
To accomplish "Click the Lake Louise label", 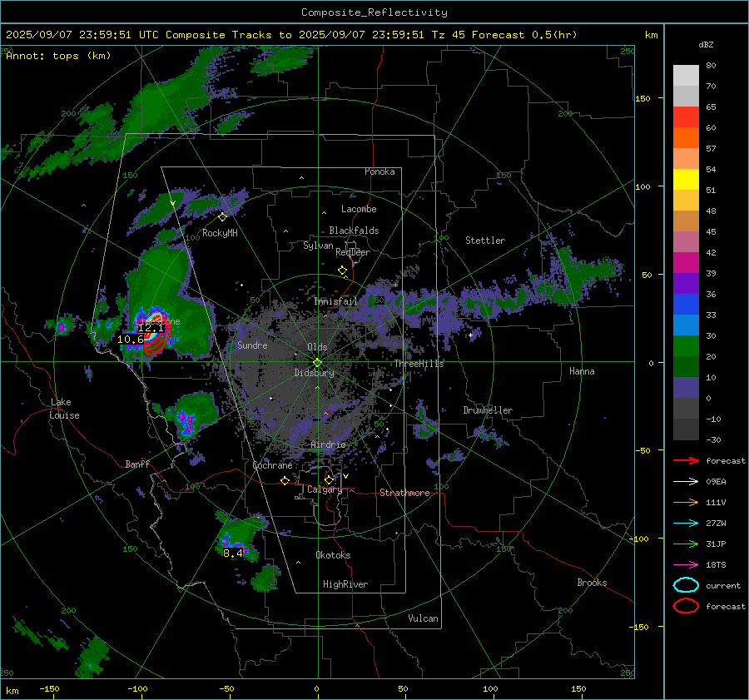I will pos(64,409).
